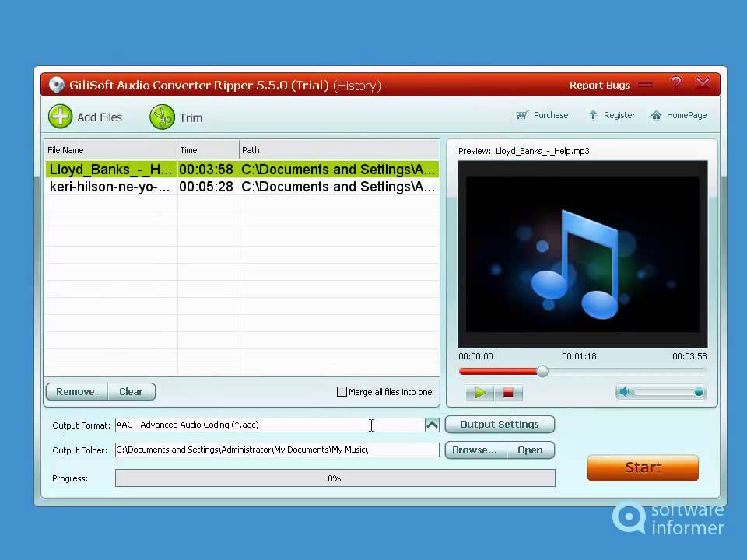Close the Audio Converter Ripper window

click(x=703, y=84)
